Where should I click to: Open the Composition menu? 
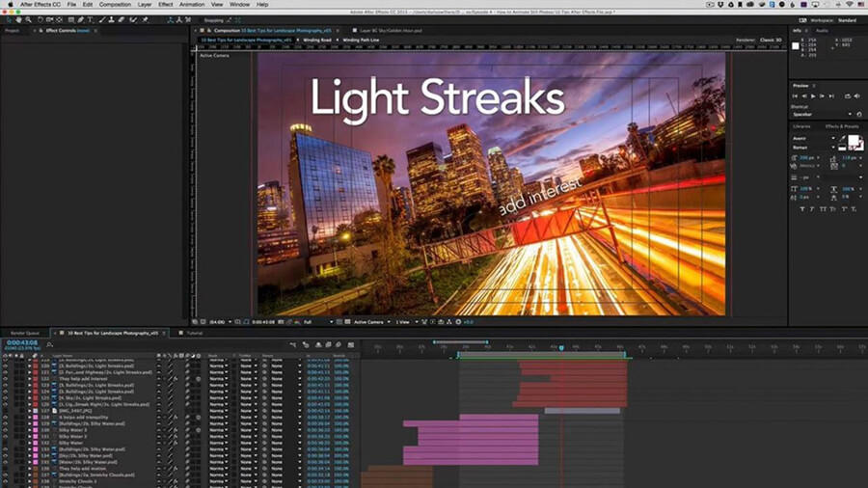click(x=115, y=5)
